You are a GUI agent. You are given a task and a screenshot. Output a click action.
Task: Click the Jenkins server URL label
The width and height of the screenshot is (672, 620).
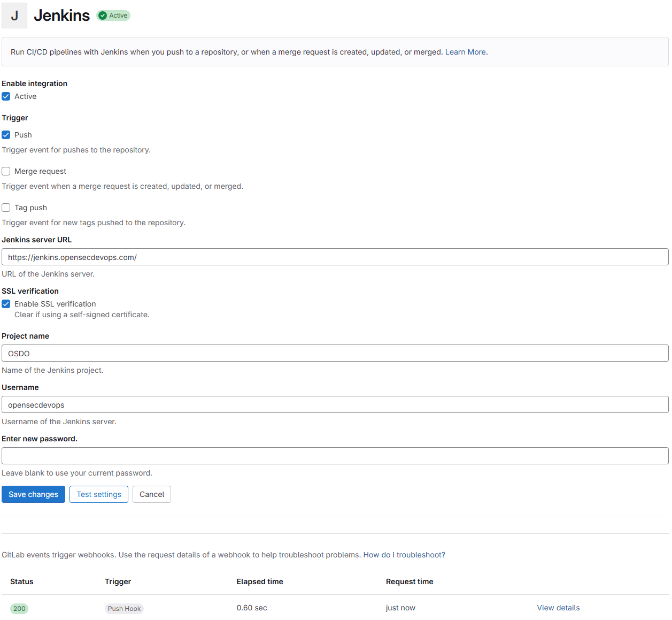click(x=36, y=240)
